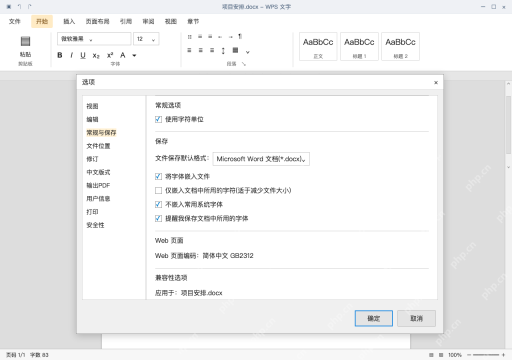
Task: Open the 文件 menu
Action: pyautogui.click(x=15, y=21)
